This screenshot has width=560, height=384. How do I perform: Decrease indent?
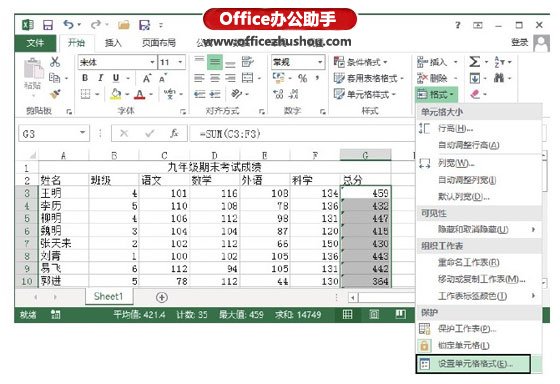pos(199,94)
